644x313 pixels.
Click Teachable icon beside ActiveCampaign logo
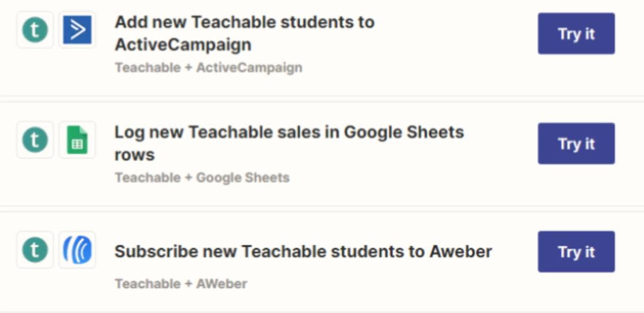[35, 30]
